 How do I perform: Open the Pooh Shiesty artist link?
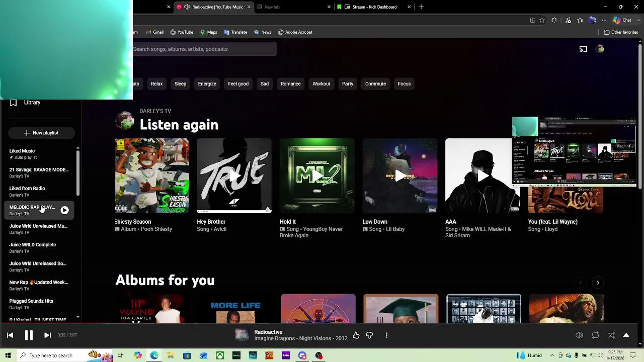(x=156, y=229)
